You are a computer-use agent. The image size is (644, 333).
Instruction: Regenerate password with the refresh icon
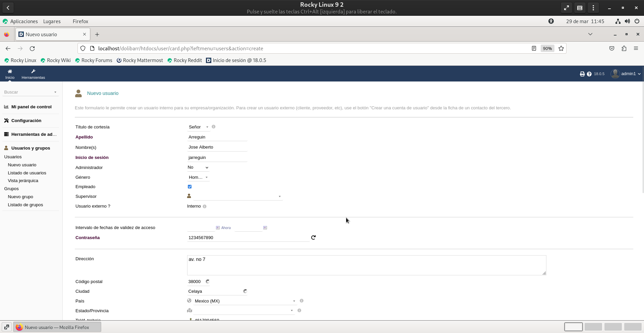(313, 237)
